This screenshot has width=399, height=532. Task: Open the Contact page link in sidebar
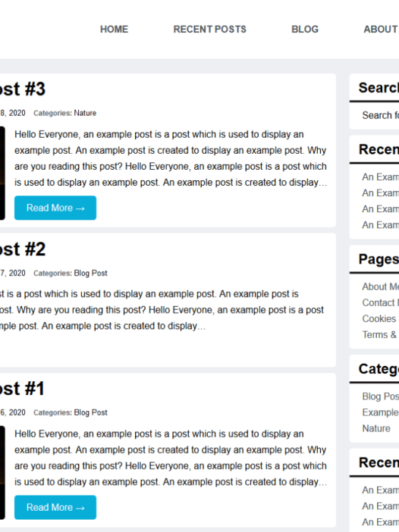380,302
